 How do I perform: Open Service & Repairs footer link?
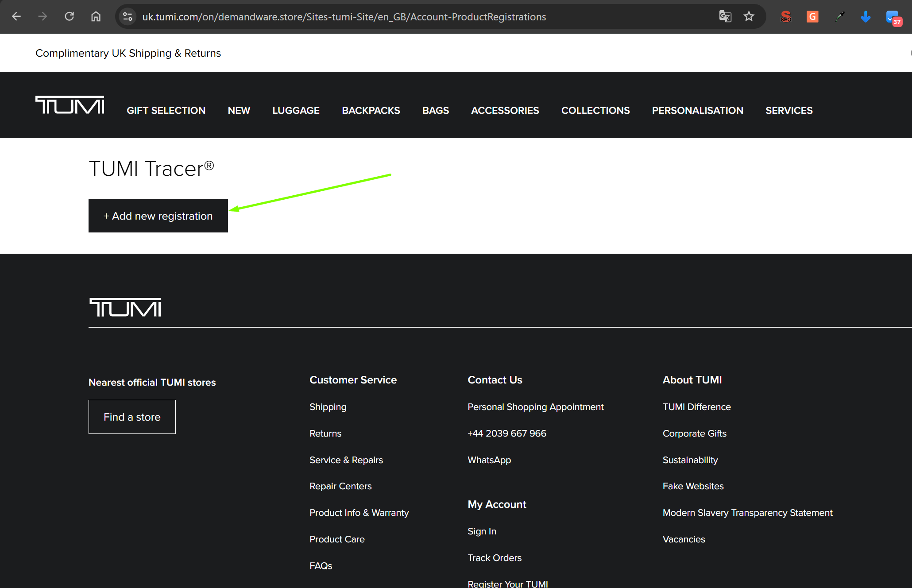pyautogui.click(x=346, y=460)
